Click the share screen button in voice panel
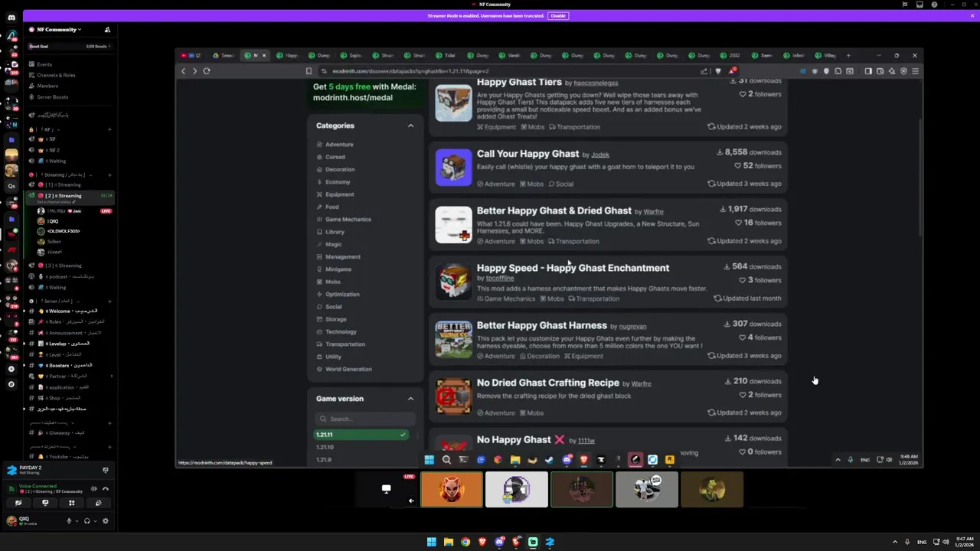 (45, 503)
